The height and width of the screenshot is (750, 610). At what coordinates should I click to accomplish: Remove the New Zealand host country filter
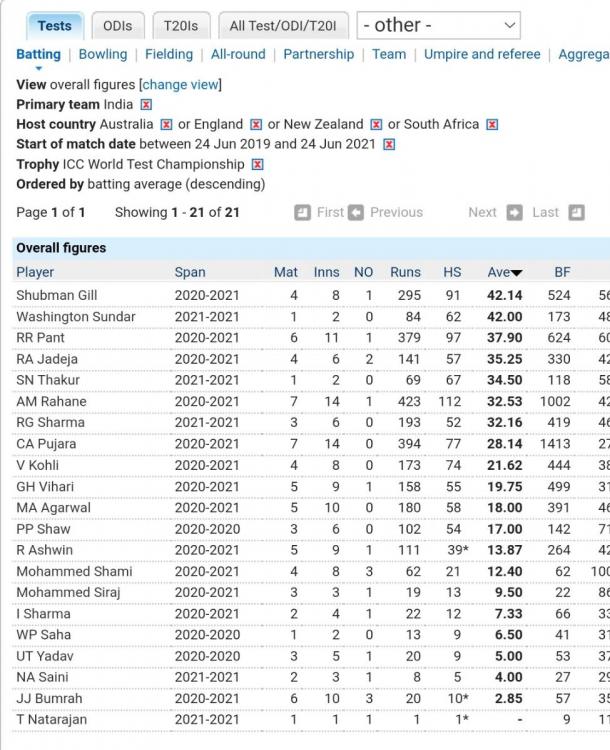coord(376,124)
